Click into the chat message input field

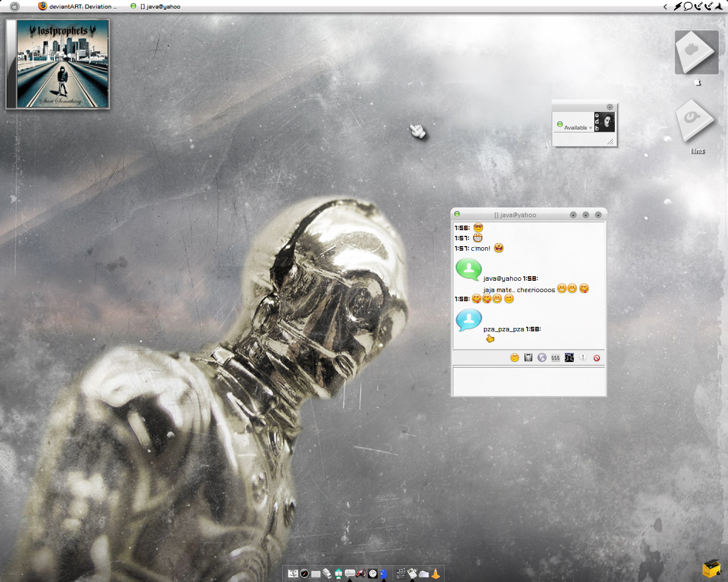tap(529, 381)
